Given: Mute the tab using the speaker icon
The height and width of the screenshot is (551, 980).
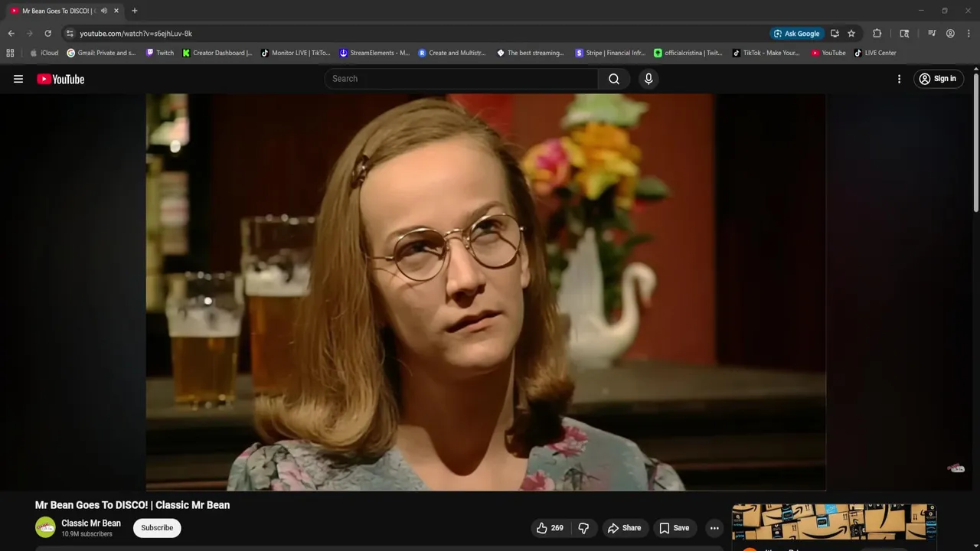Looking at the screenshot, I should [x=103, y=11].
